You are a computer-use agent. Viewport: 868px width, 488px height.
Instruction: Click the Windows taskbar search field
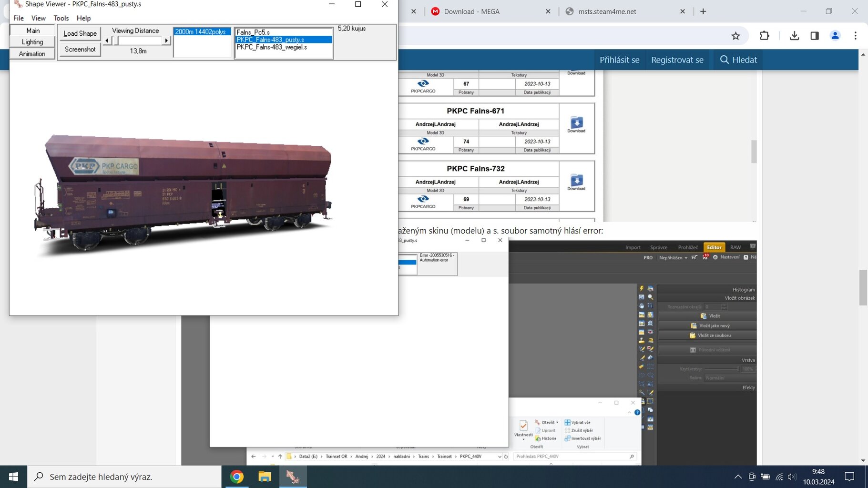(x=124, y=477)
